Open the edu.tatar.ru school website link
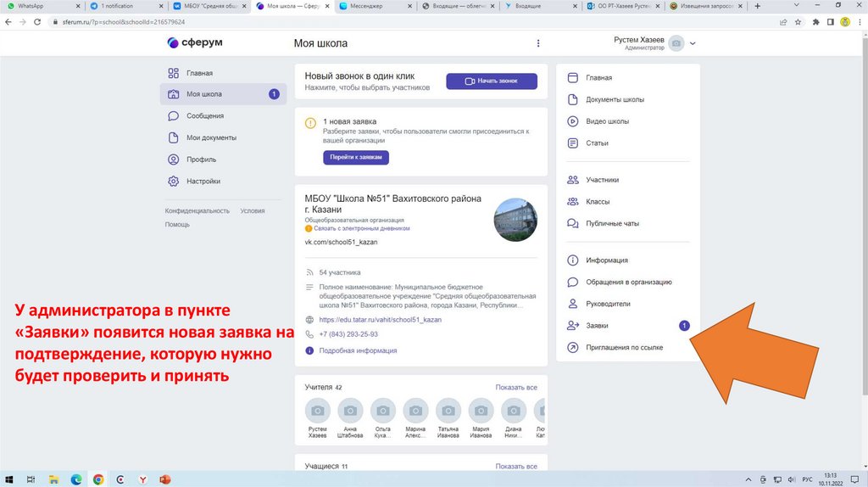Screen dimensions: 868x487 380,320
